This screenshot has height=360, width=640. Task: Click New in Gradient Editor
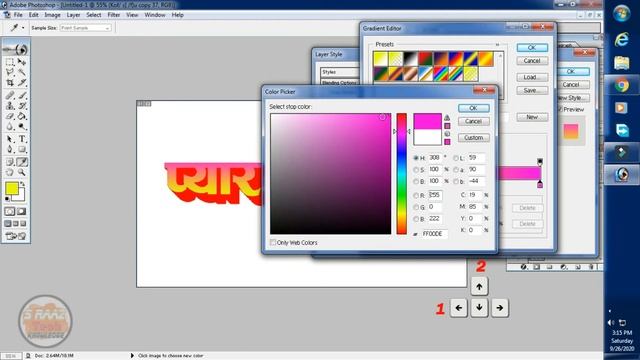[532, 117]
